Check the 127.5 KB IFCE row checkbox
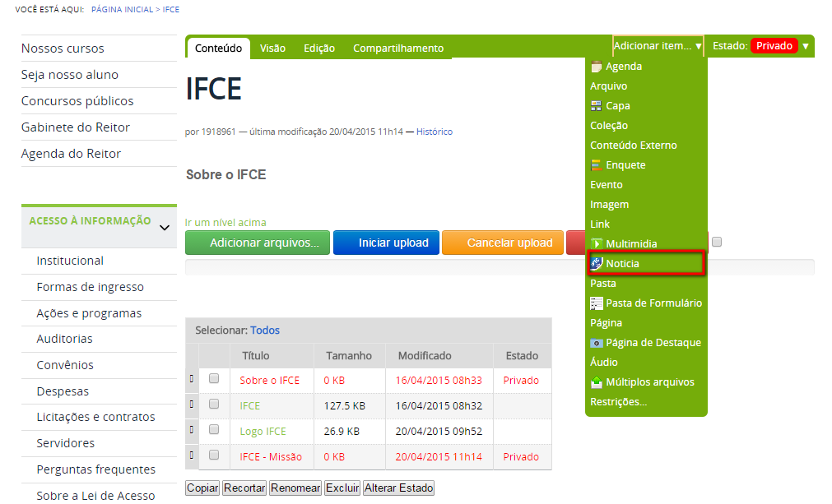 click(214, 404)
